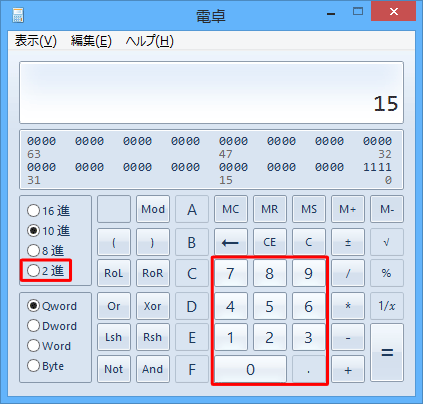Click the M- button
423x404 pixels.
pos(387,209)
